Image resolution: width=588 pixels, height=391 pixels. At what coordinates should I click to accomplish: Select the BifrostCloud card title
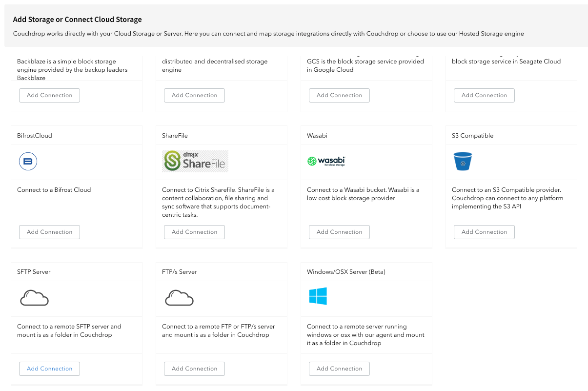[x=34, y=136]
